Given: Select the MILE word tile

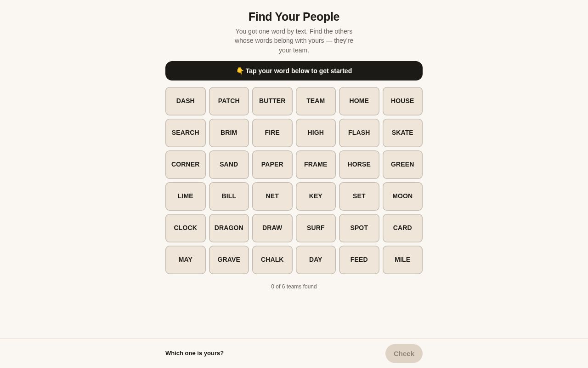Looking at the screenshot, I should click(x=402, y=260).
